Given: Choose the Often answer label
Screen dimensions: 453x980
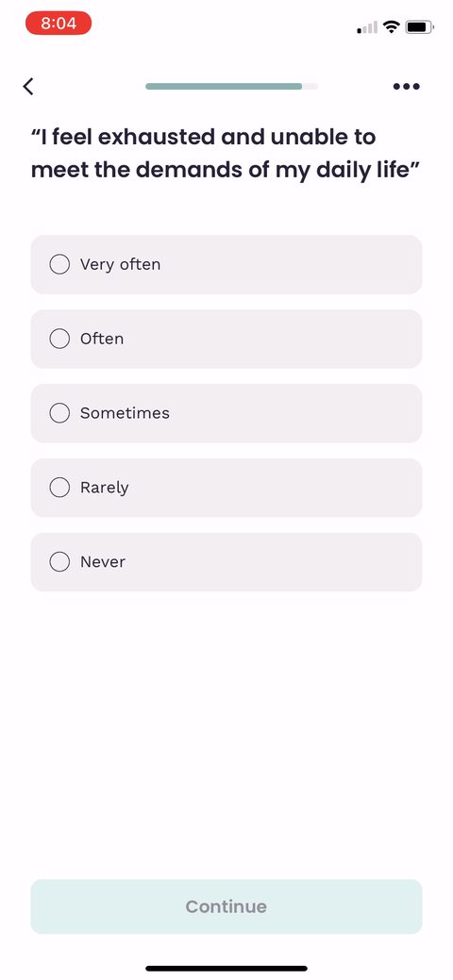Looking at the screenshot, I should coord(102,339).
